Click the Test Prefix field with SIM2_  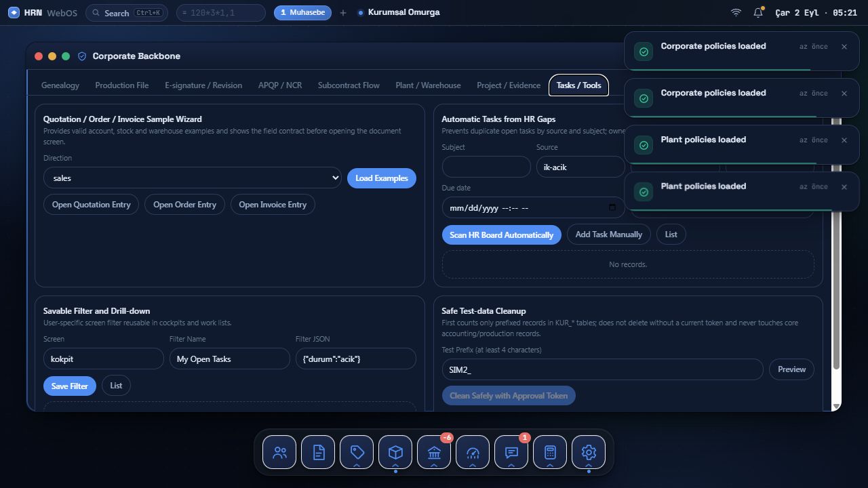(603, 369)
